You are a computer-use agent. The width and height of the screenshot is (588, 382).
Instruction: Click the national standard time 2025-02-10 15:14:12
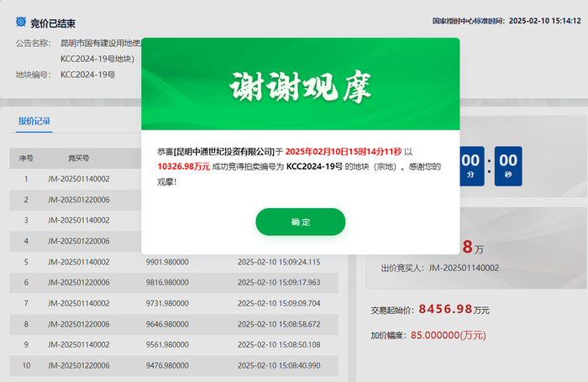(x=545, y=21)
